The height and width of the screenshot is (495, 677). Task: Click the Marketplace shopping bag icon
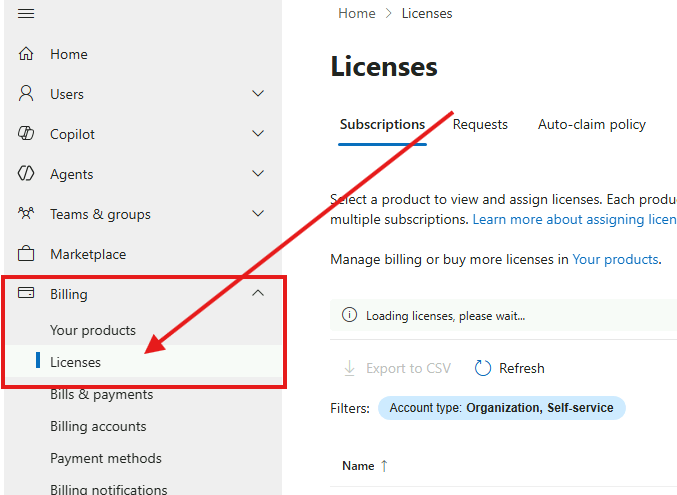tap(26, 254)
